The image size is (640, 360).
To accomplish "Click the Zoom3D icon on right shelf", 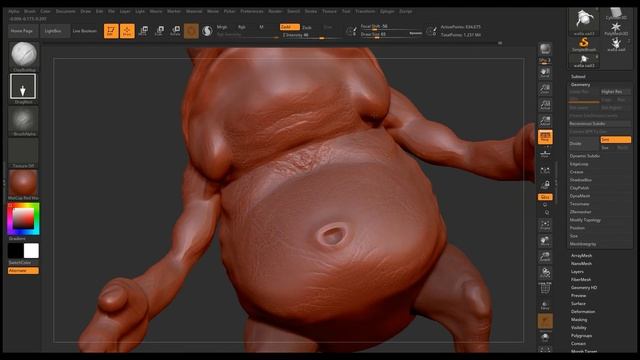I will coord(545,257).
